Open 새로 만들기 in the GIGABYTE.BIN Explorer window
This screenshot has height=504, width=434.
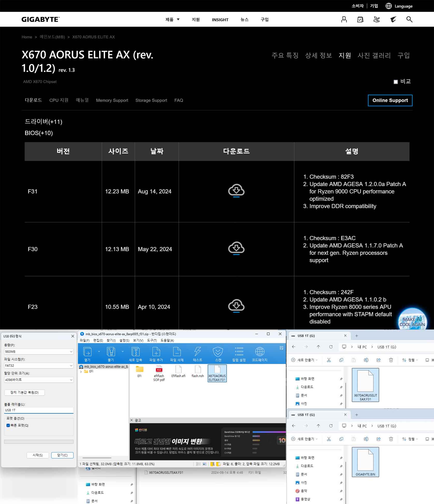pyautogui.click(x=305, y=439)
